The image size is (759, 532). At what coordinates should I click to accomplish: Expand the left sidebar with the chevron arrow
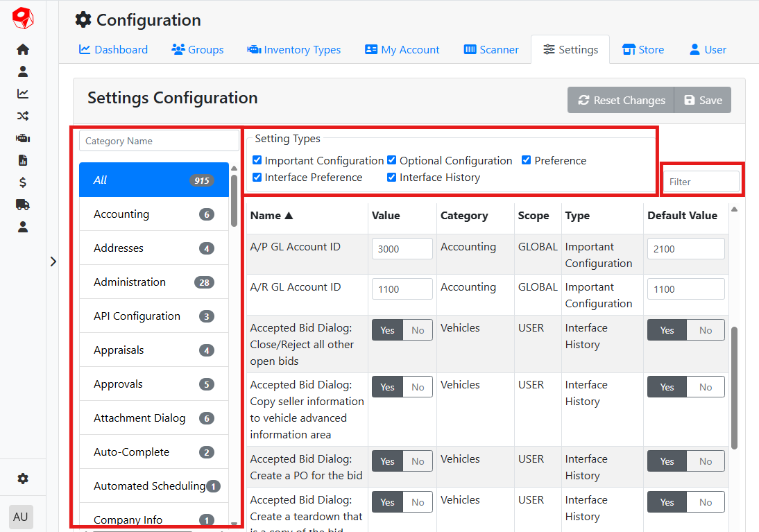pyautogui.click(x=53, y=261)
